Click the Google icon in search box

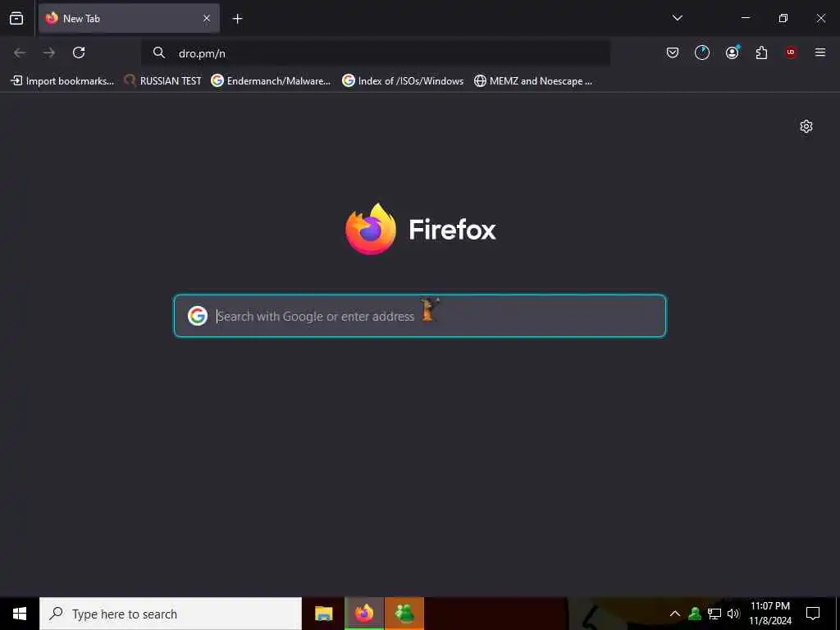(197, 316)
